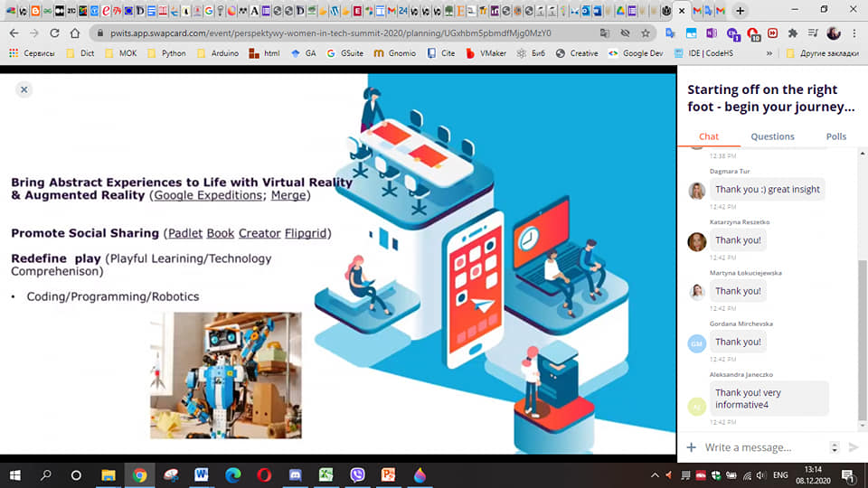
Task: Click Dagmara Tur's profile avatar
Action: point(696,191)
